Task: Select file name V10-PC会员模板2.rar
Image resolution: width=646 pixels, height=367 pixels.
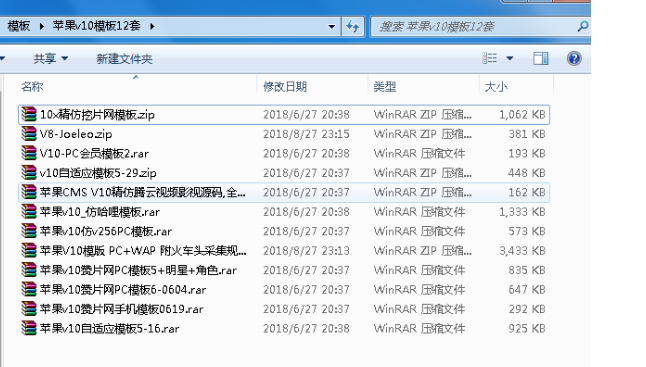Action: point(94,153)
